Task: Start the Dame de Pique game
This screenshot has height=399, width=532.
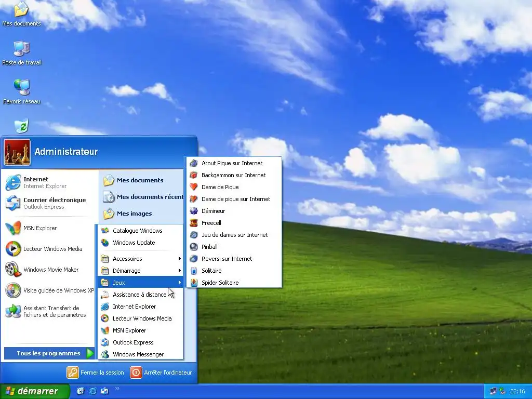Action: [234, 187]
